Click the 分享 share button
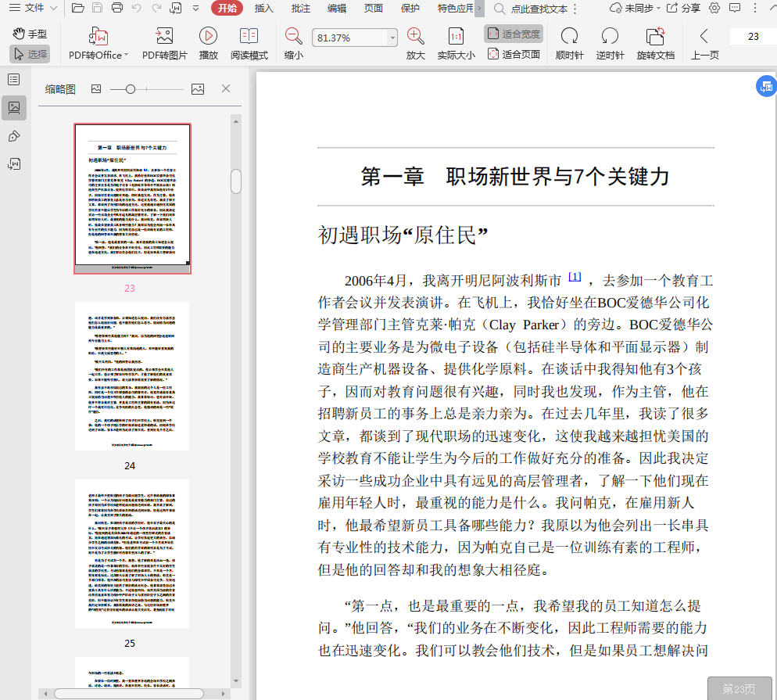The image size is (777, 700). (683, 9)
